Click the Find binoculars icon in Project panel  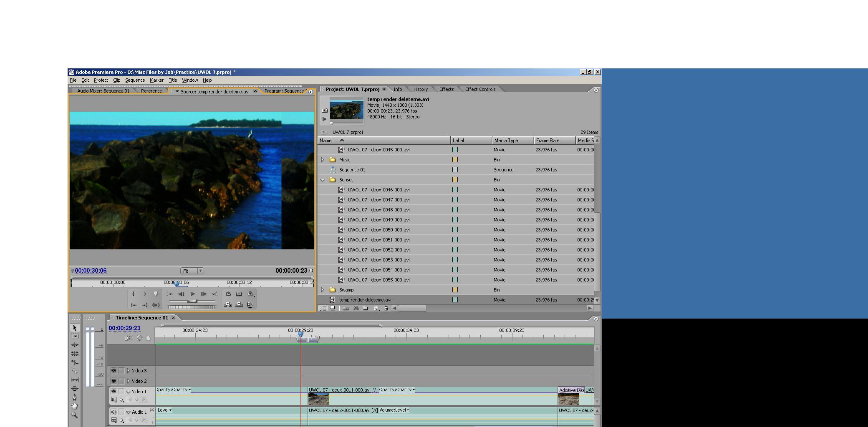pyautogui.click(x=356, y=309)
